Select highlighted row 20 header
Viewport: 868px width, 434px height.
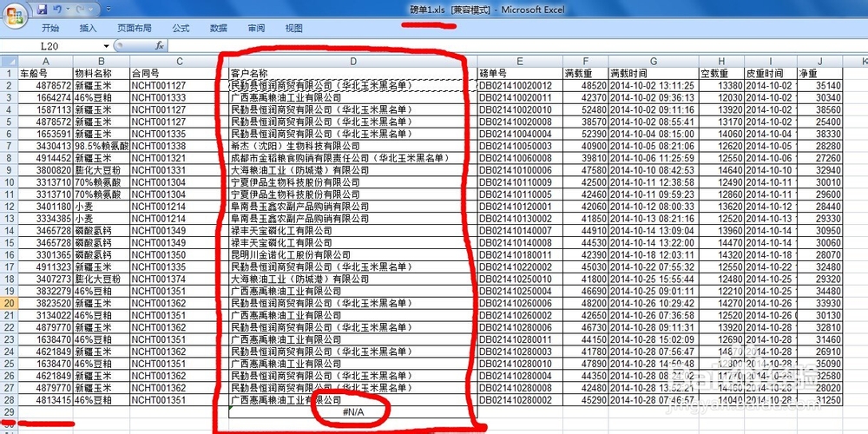point(9,303)
